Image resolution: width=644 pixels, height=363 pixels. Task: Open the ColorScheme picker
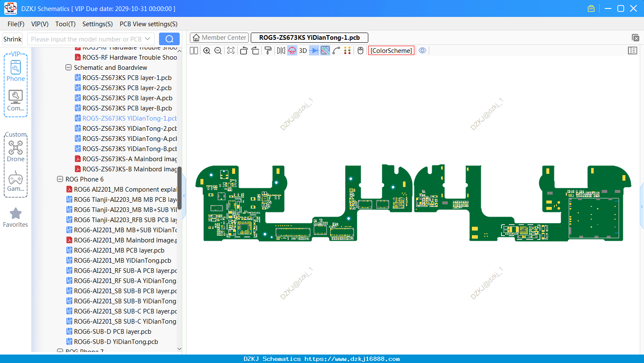coord(391,51)
